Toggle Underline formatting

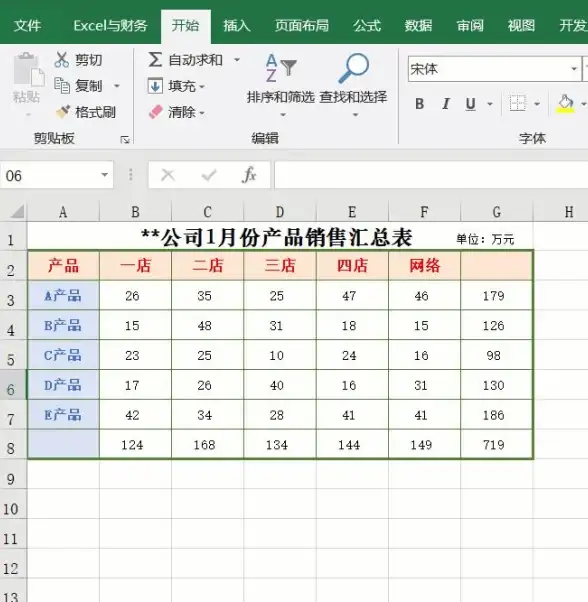point(471,104)
